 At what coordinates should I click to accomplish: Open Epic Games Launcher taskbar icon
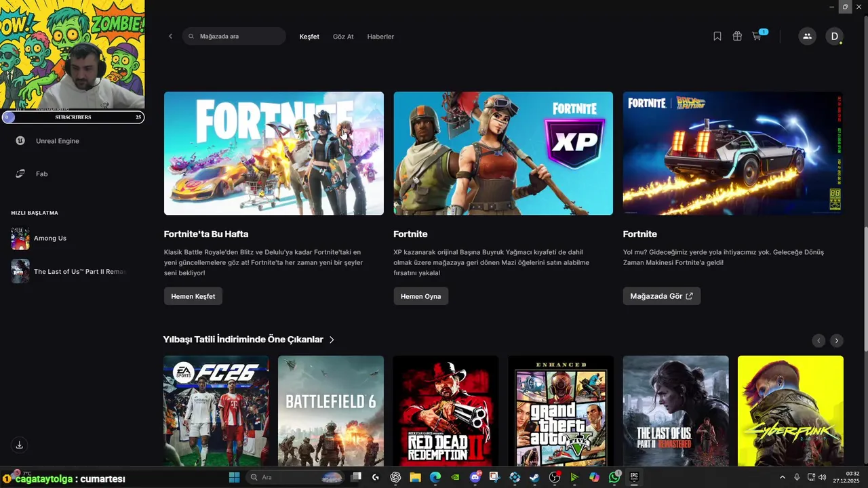point(634,477)
